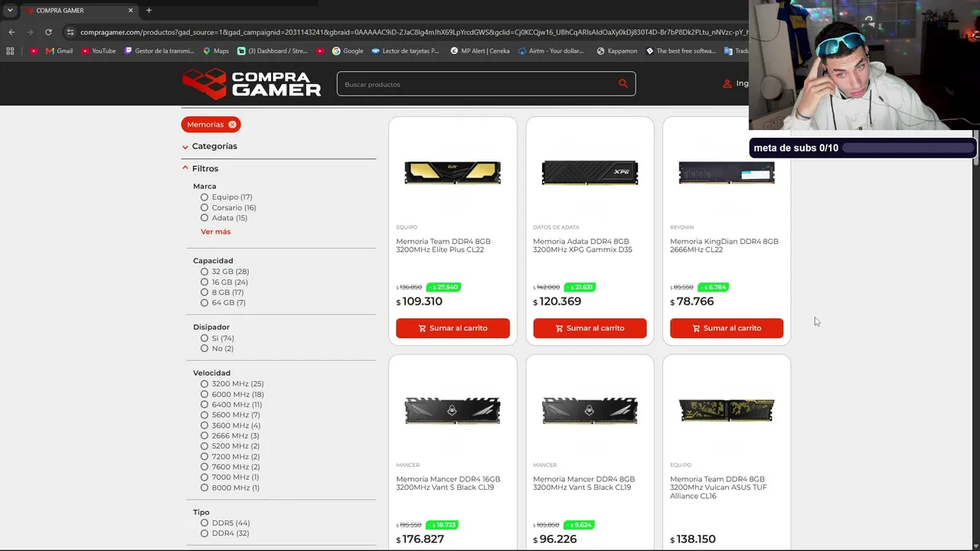Open Mancer DDR4 8GB Vant S product title
This screenshot has width=980, height=551.
(584, 484)
